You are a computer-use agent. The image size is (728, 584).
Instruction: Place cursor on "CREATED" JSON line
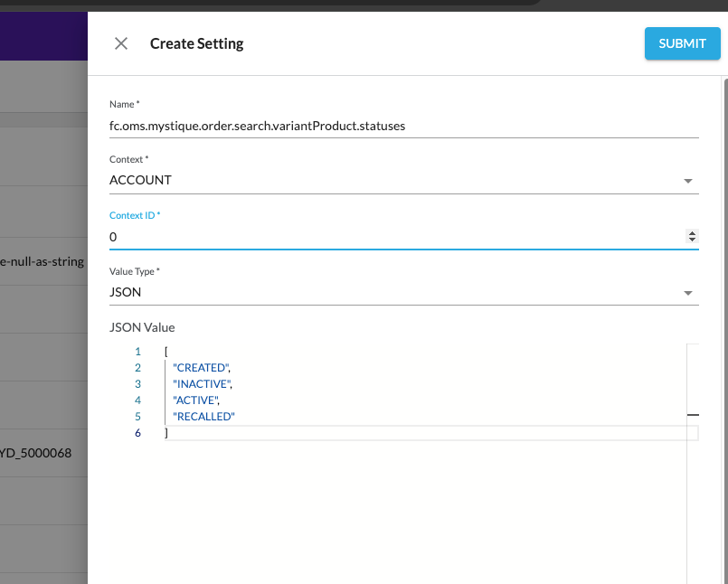(203, 368)
